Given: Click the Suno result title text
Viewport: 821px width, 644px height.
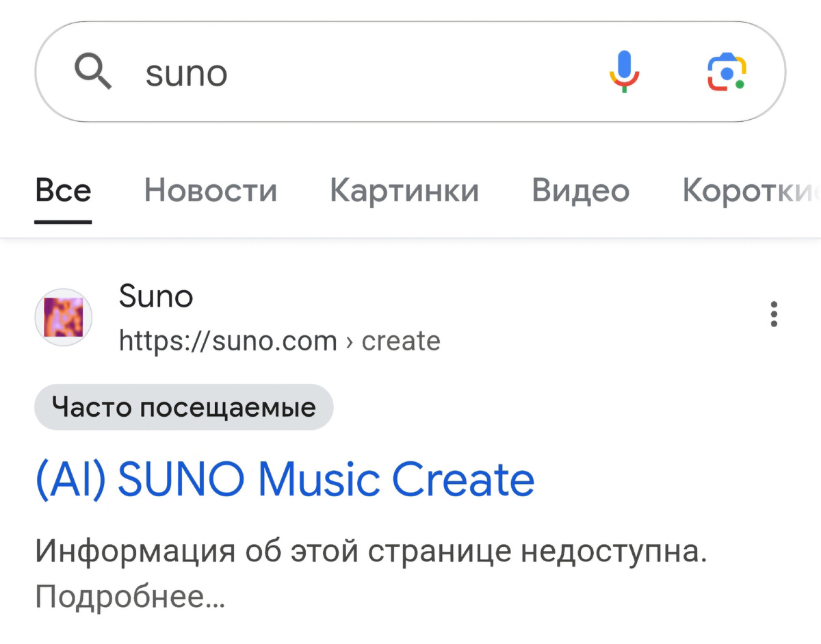Looking at the screenshot, I should (x=155, y=296).
